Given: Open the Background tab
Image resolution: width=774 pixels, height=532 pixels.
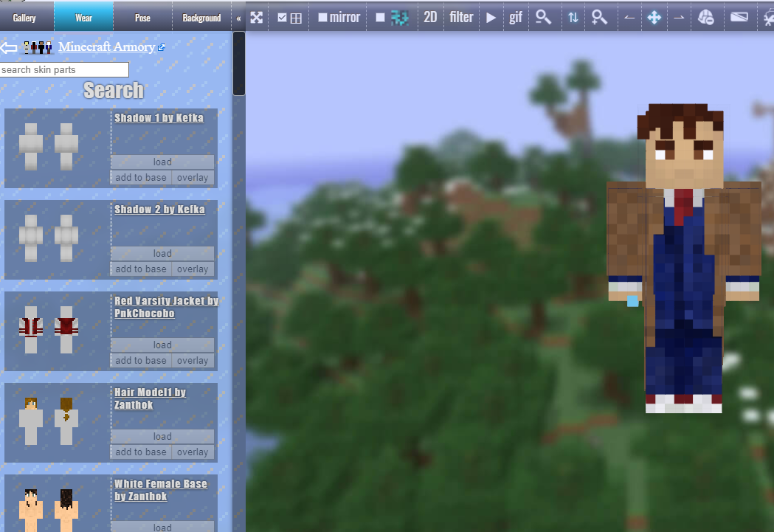Looking at the screenshot, I should coord(202,18).
